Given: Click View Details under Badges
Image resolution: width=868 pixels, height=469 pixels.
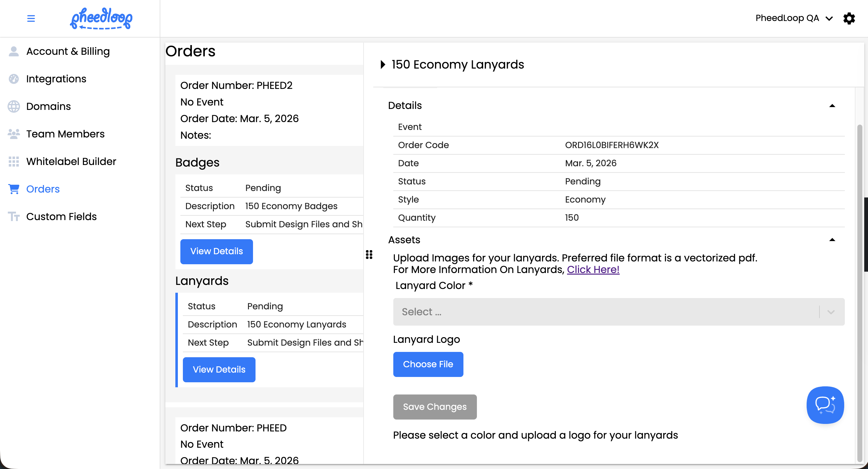Looking at the screenshot, I should pos(216,251).
